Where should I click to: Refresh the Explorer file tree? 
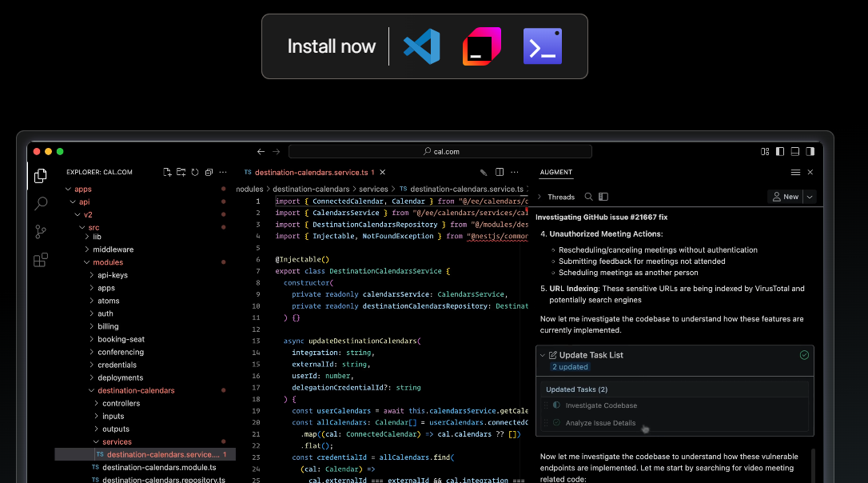[195, 172]
